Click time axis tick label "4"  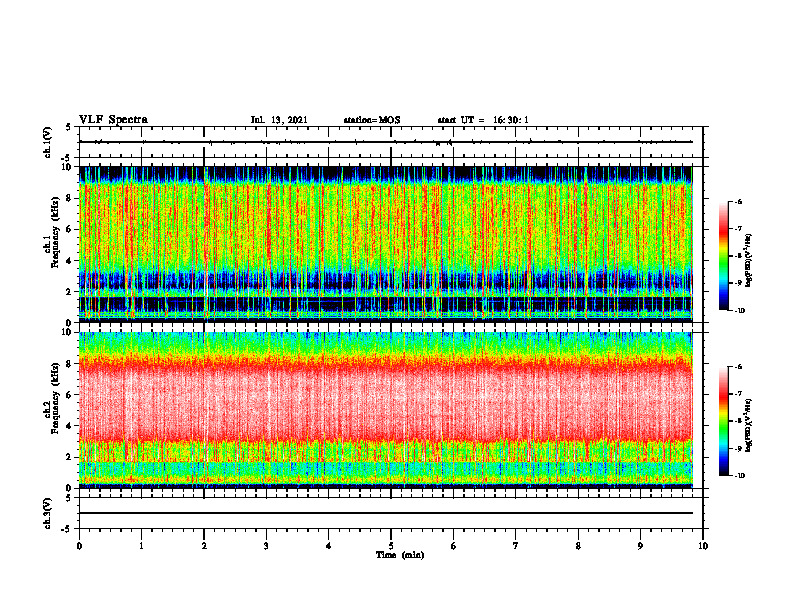[x=329, y=546]
